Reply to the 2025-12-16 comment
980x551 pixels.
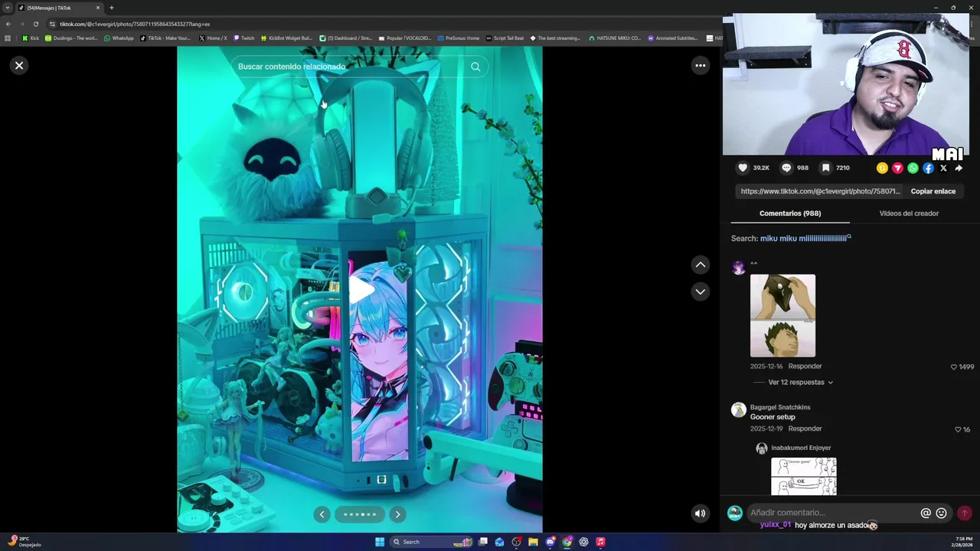click(805, 367)
